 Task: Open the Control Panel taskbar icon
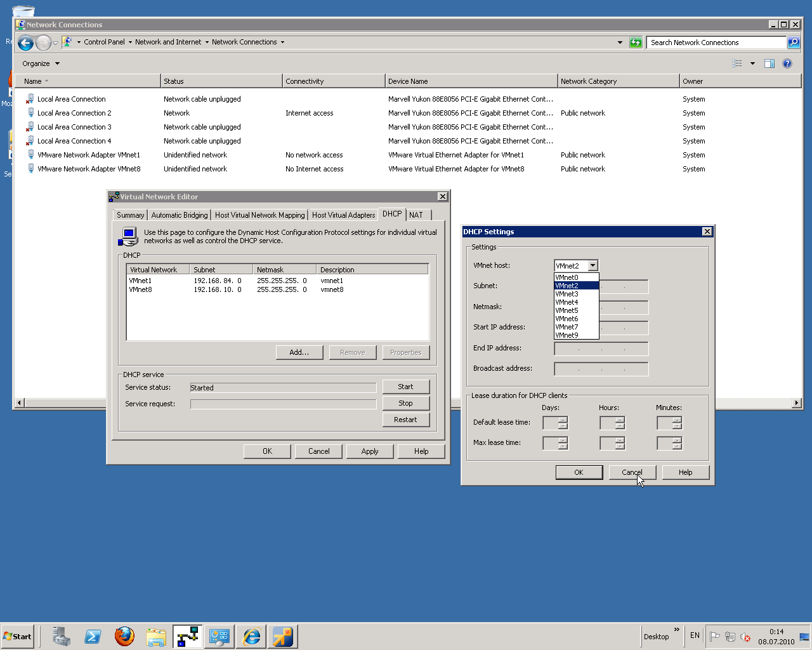click(x=219, y=636)
